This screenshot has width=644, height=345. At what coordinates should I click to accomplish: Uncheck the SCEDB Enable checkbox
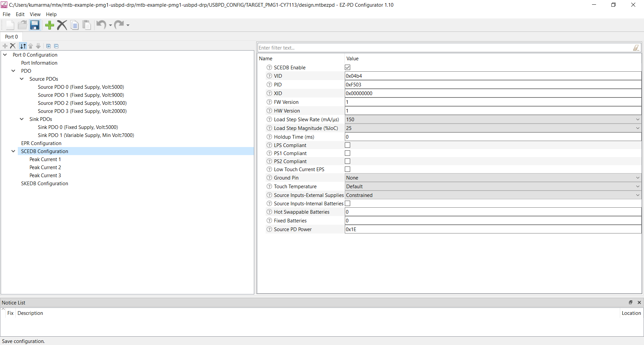(347, 68)
